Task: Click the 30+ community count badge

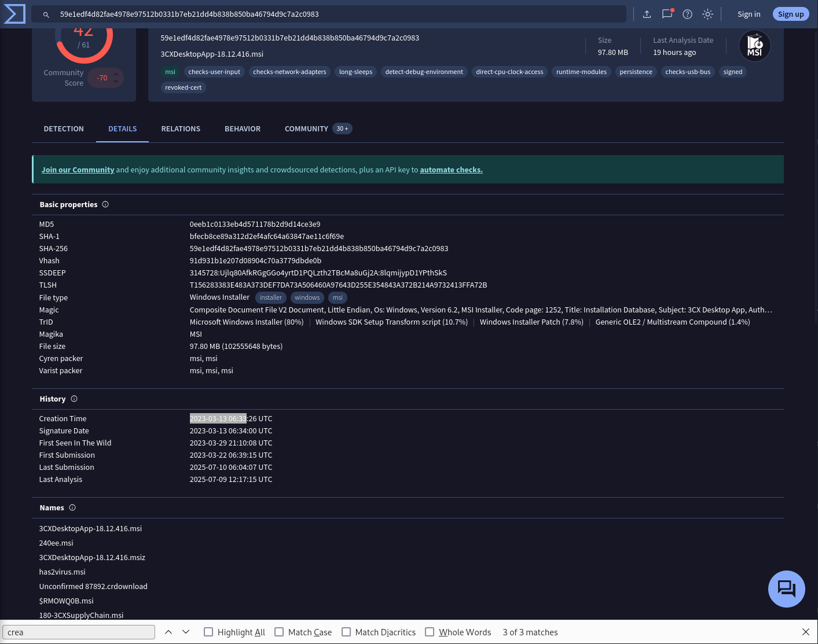Action: (343, 128)
